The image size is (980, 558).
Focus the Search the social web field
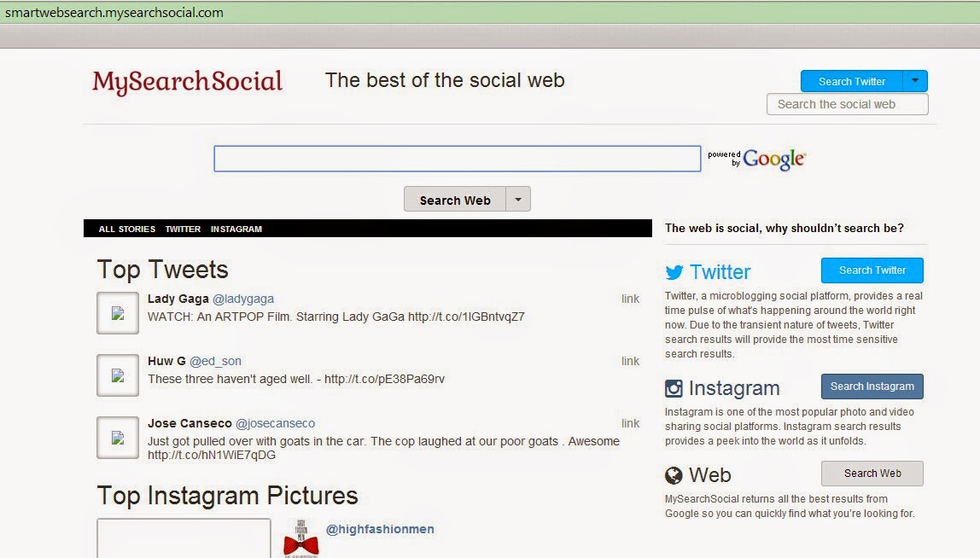click(x=848, y=104)
